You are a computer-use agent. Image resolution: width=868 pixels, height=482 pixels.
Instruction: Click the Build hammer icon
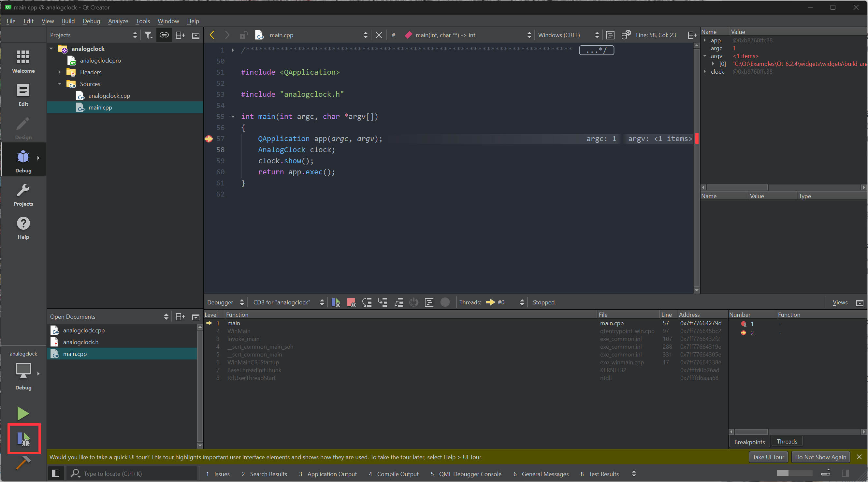(x=23, y=463)
